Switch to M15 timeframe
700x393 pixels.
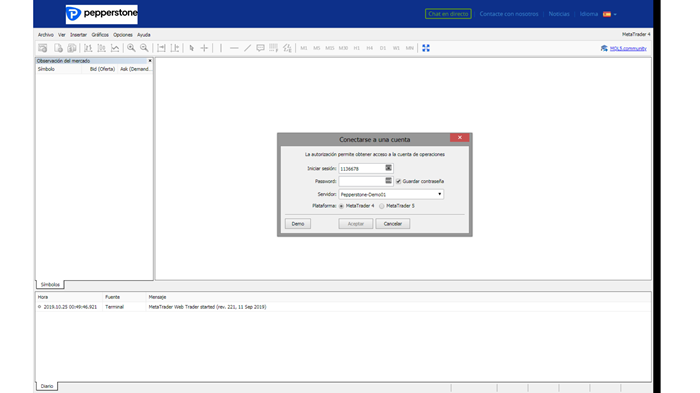click(x=329, y=48)
